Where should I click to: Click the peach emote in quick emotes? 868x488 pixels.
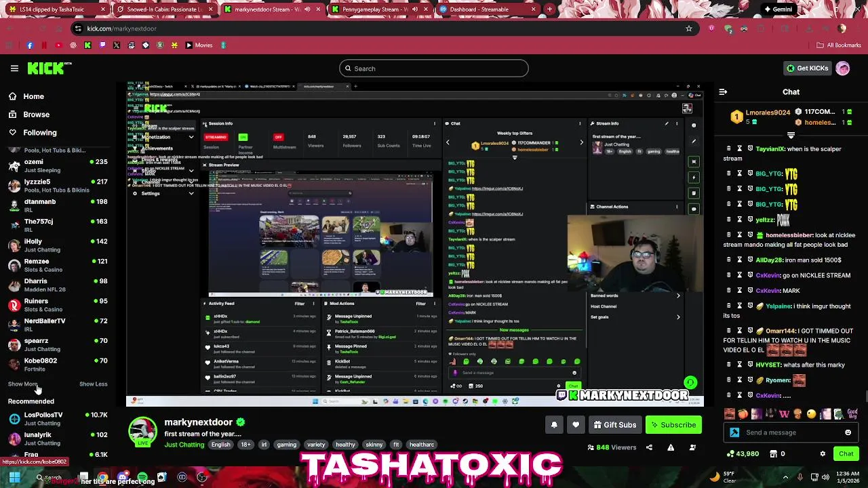point(743,413)
